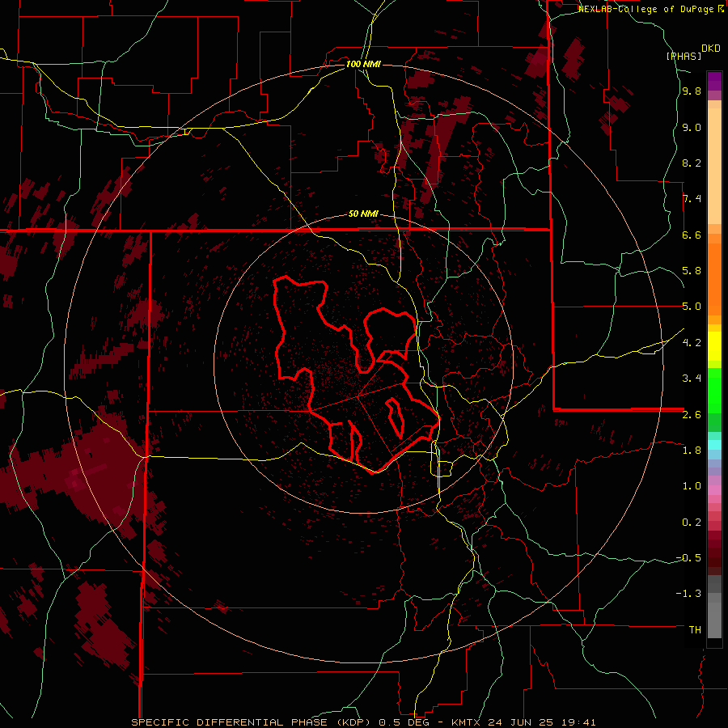
Task: Click the -1.3 value on the scale
Action: tap(688, 594)
